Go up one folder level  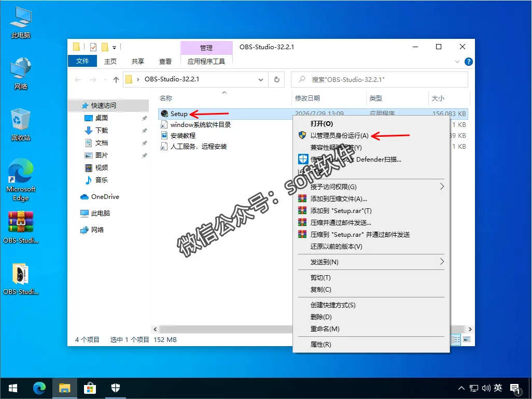coord(116,80)
